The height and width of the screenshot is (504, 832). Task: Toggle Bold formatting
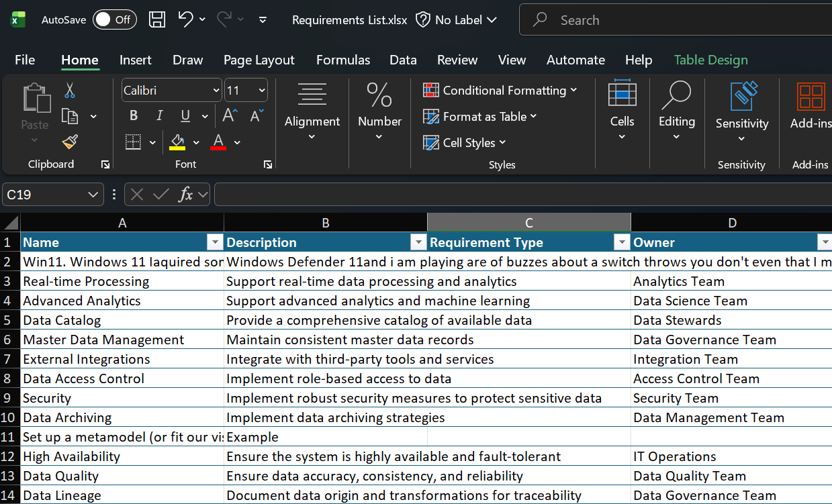coord(134,115)
